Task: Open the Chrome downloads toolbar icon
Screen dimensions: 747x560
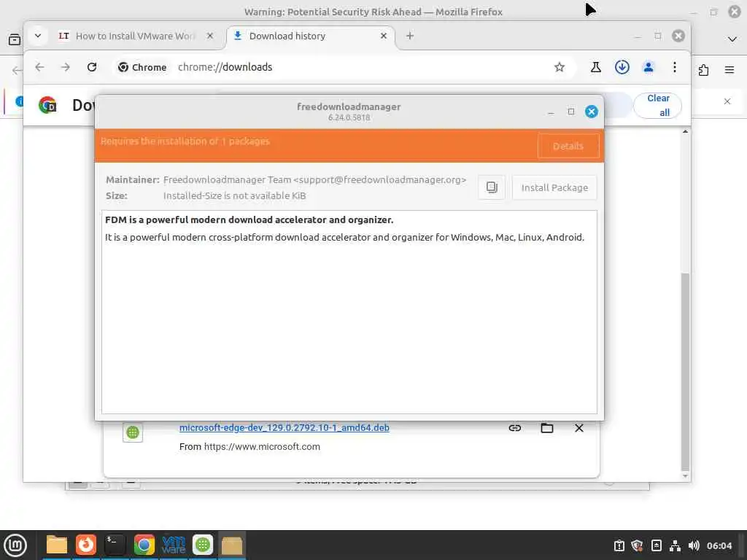Action: tap(622, 67)
